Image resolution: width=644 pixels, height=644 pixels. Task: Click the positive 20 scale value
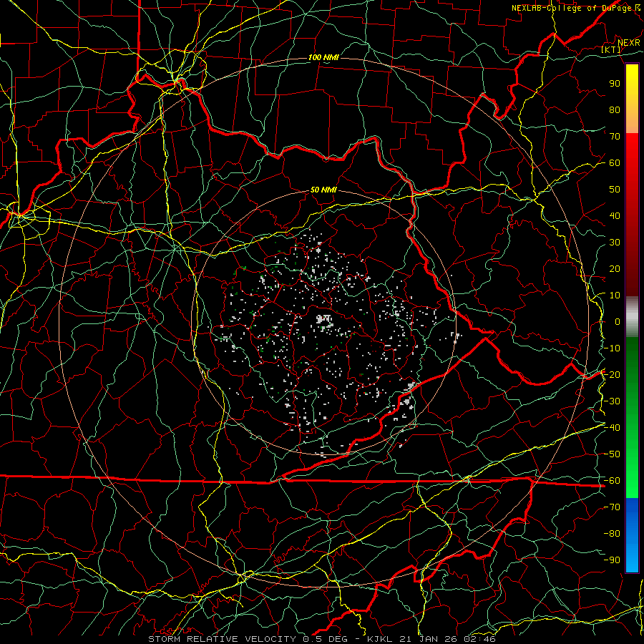(x=615, y=268)
